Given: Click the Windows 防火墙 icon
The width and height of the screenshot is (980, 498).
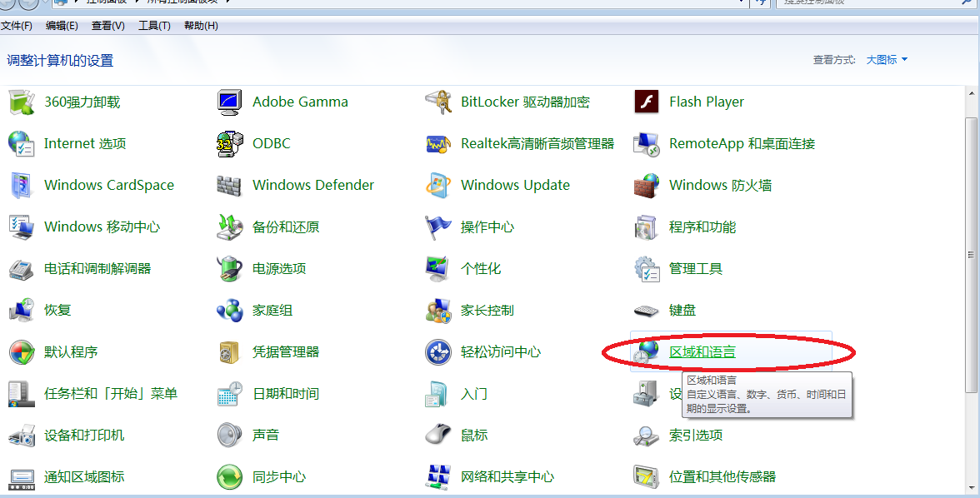Looking at the screenshot, I should (x=647, y=186).
